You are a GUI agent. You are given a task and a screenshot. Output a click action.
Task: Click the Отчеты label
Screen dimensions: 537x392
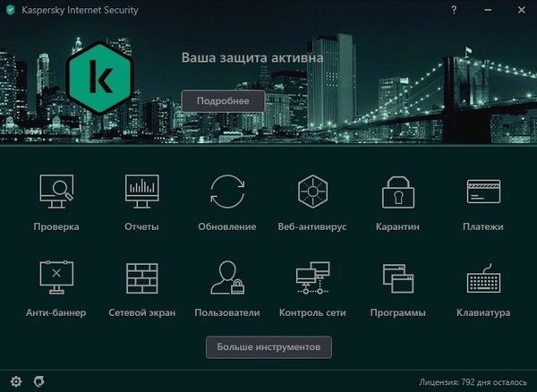tap(141, 227)
